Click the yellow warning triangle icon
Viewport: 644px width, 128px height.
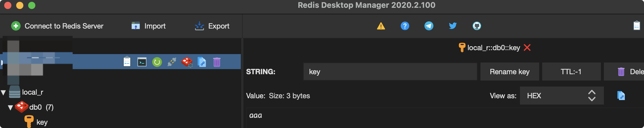point(381,26)
